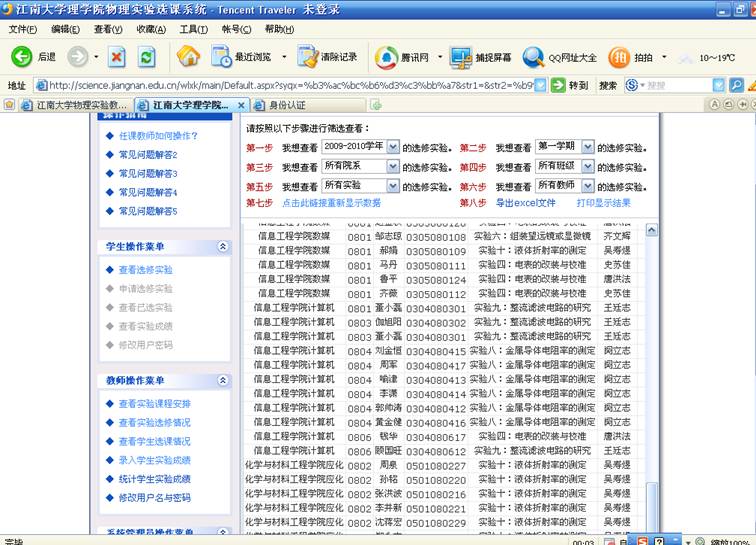Open the 所有教师 teacher dropdown

(x=587, y=186)
